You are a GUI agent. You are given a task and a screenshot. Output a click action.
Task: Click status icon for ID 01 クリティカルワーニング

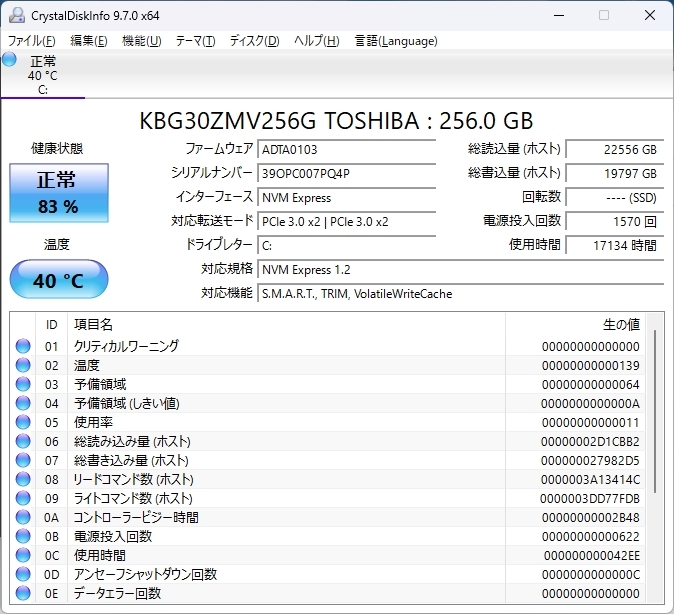(x=23, y=346)
